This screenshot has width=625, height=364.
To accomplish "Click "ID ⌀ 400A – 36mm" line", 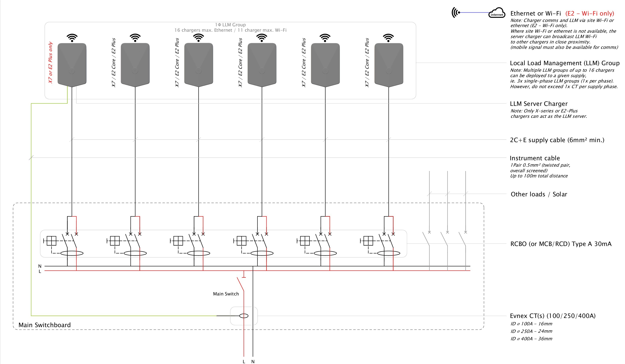I will point(531,339).
